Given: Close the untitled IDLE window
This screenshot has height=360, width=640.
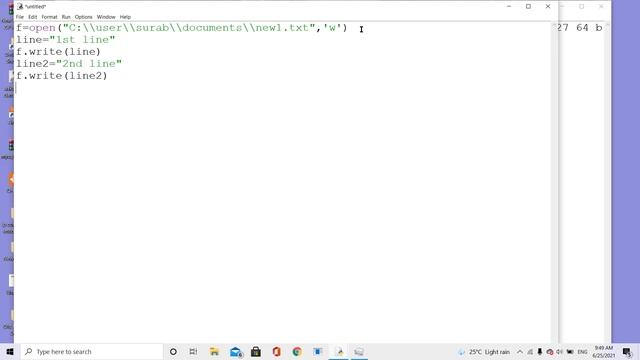Looking at the screenshot, I should click(x=548, y=7).
